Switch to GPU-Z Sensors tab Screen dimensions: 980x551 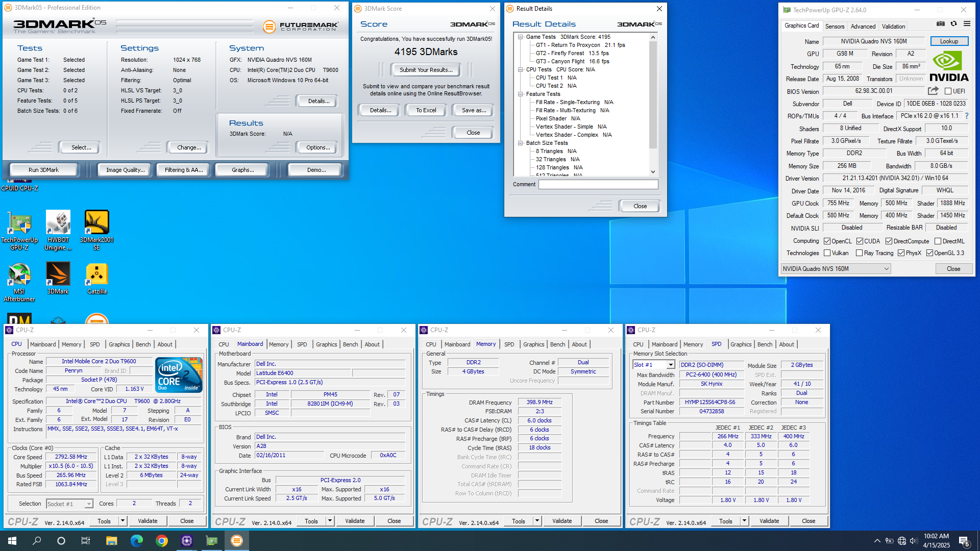835,27
